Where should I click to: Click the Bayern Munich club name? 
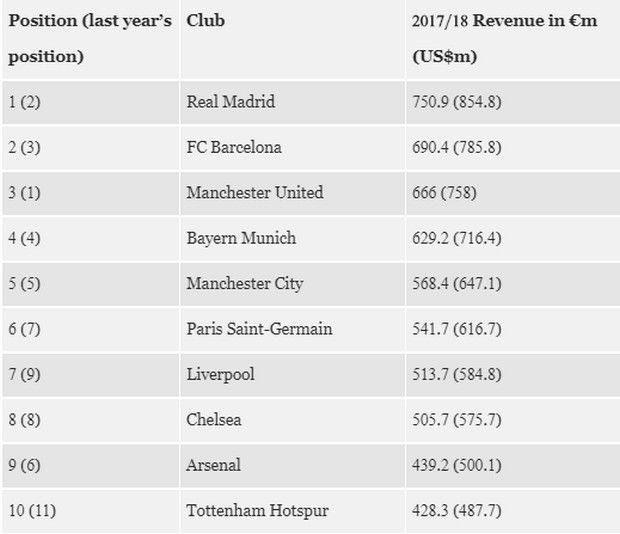(241, 238)
